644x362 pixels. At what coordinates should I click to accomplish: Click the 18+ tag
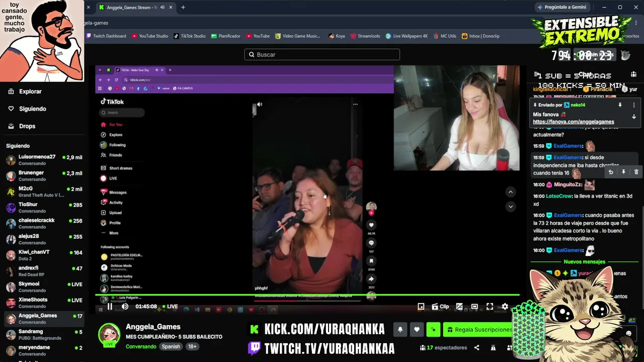pyautogui.click(x=192, y=346)
